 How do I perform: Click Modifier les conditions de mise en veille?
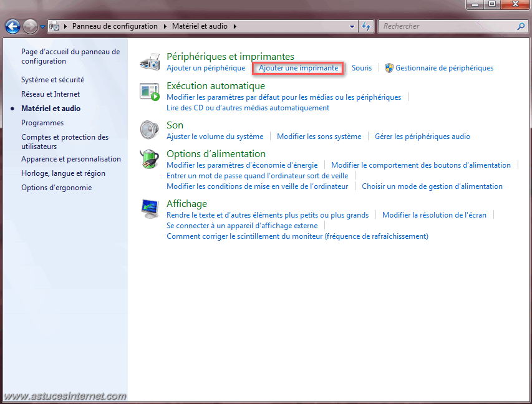[x=257, y=186]
